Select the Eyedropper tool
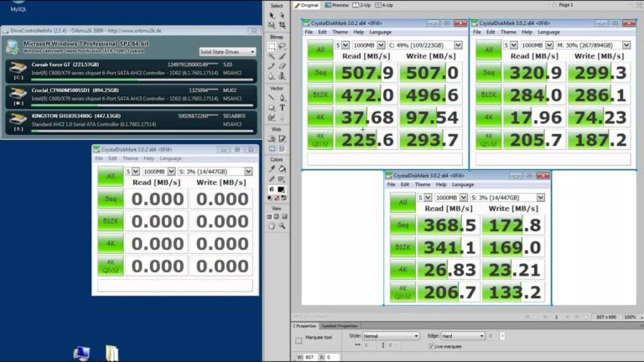The width and height of the screenshot is (644, 362). tap(272, 169)
